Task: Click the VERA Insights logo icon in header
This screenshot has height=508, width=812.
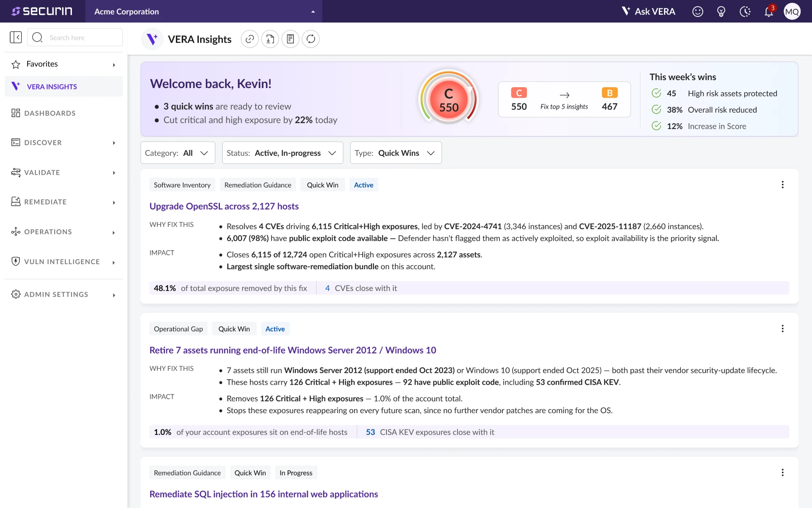Action: coord(152,39)
